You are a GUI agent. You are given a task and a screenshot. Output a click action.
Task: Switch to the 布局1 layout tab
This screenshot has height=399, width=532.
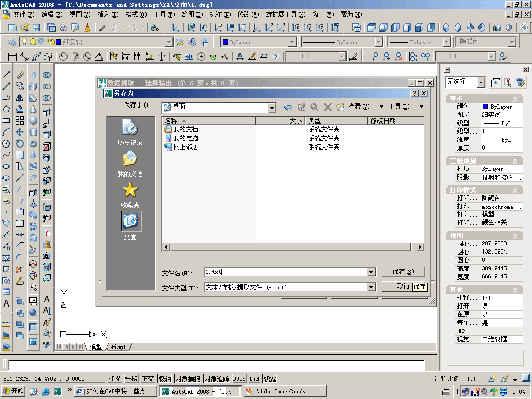point(118,347)
